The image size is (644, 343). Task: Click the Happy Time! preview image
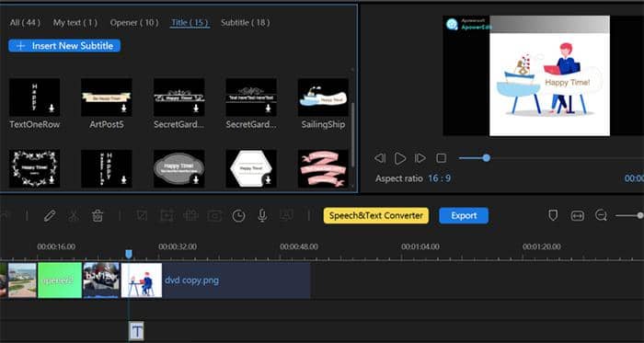click(549, 76)
